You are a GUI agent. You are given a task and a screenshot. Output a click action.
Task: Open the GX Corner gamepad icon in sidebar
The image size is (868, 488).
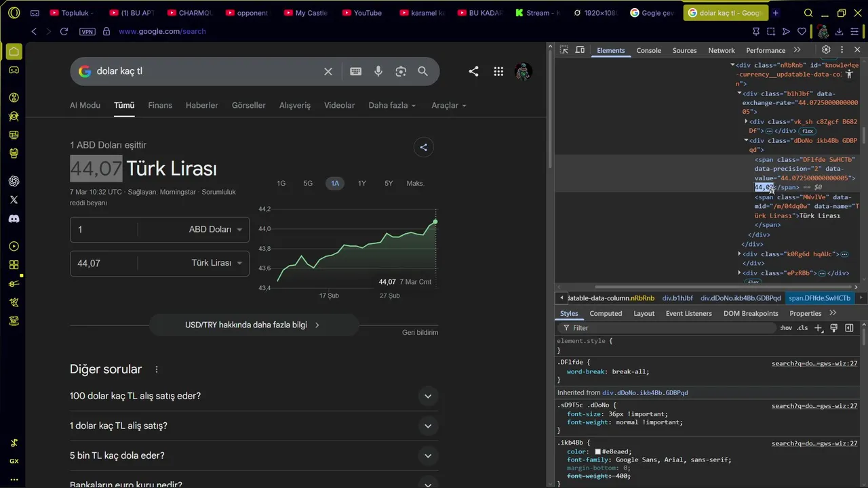pos(14,70)
